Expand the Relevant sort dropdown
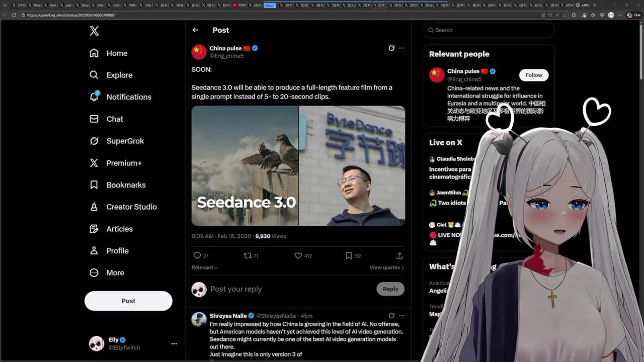This screenshot has width=644, height=362. [x=205, y=267]
